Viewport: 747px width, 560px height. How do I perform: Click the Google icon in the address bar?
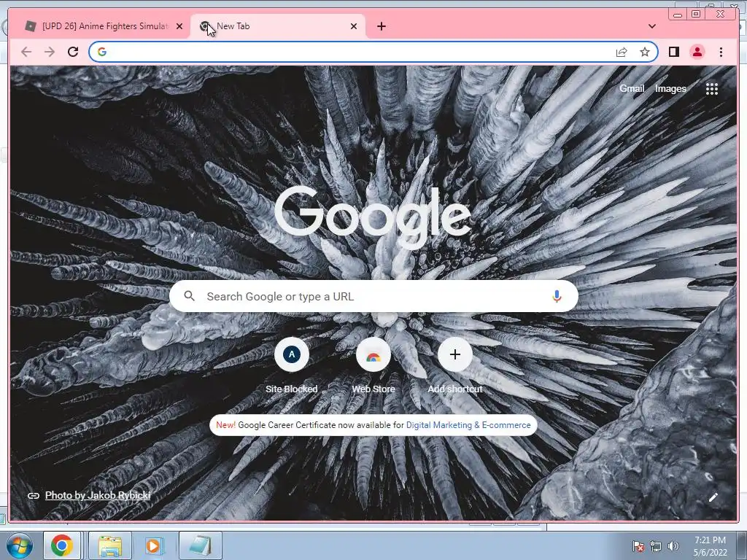pos(102,52)
